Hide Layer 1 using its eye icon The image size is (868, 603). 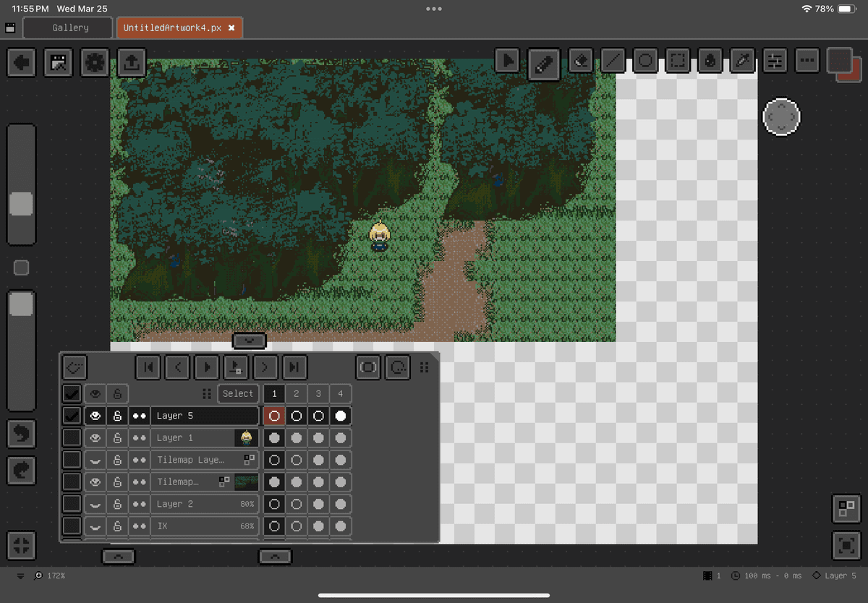(95, 438)
